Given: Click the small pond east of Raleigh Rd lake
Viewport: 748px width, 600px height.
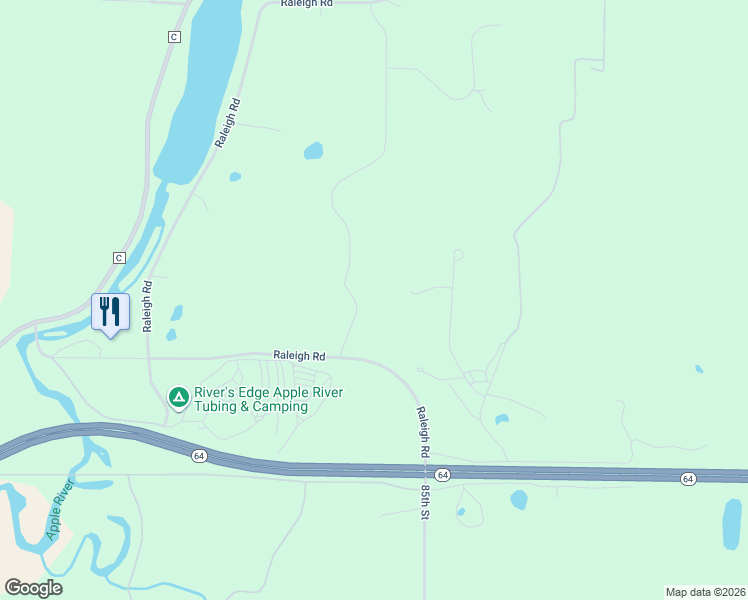Looking at the screenshot, I should (x=313, y=151).
